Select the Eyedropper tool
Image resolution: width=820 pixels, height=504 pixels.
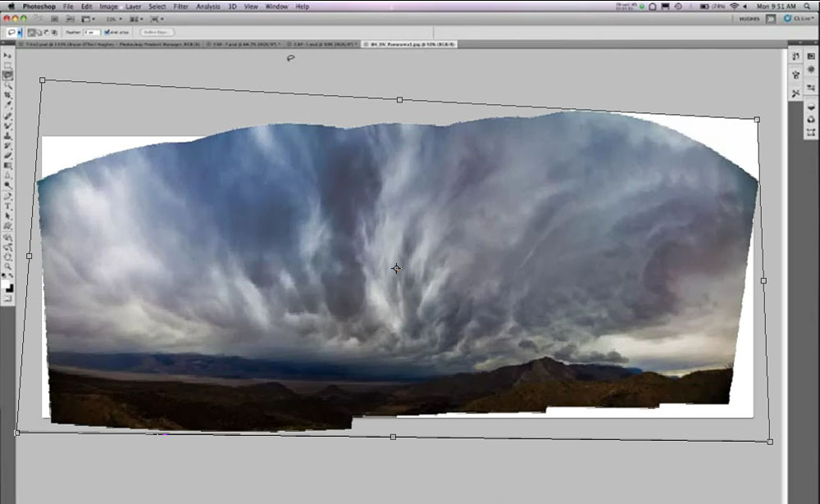click(x=7, y=105)
